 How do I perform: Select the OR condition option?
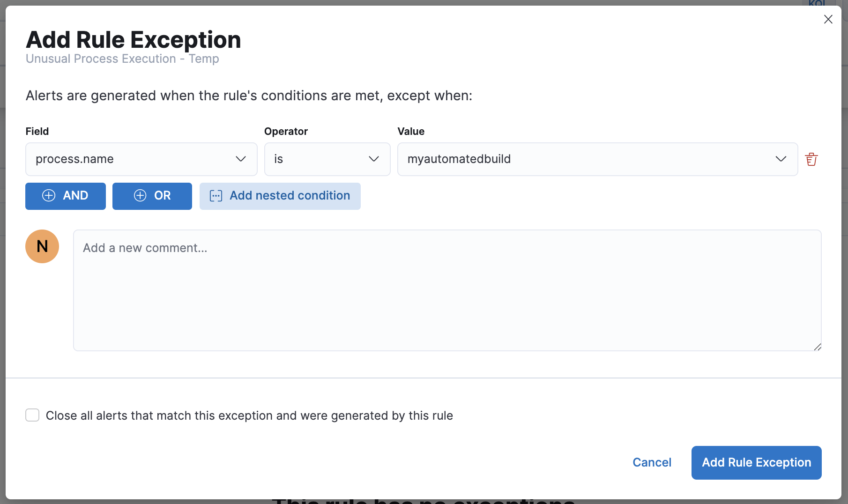[x=152, y=196]
